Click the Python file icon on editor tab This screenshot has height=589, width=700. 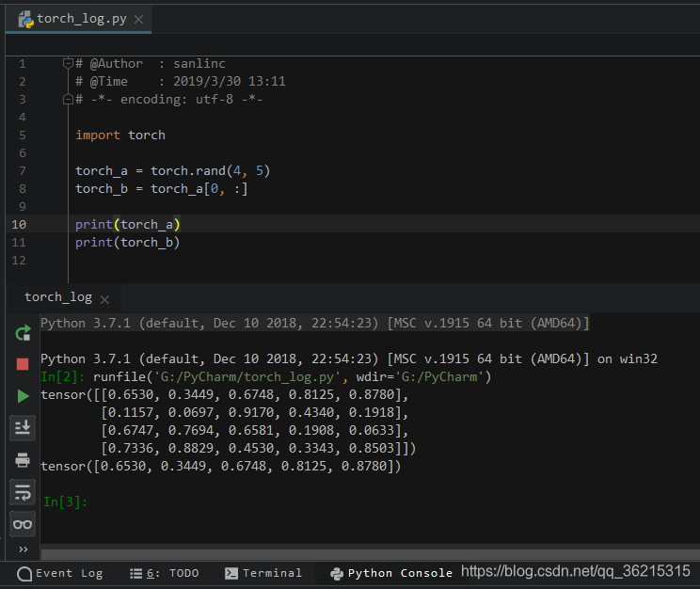pos(26,20)
